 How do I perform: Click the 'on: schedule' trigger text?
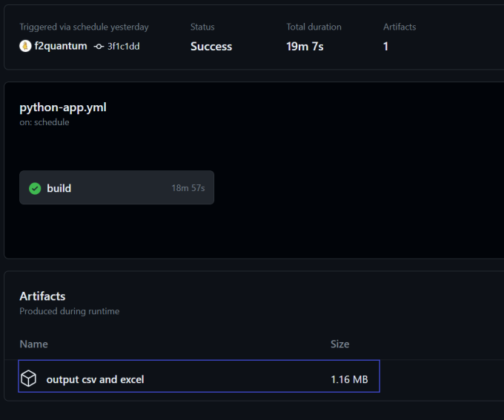point(44,122)
